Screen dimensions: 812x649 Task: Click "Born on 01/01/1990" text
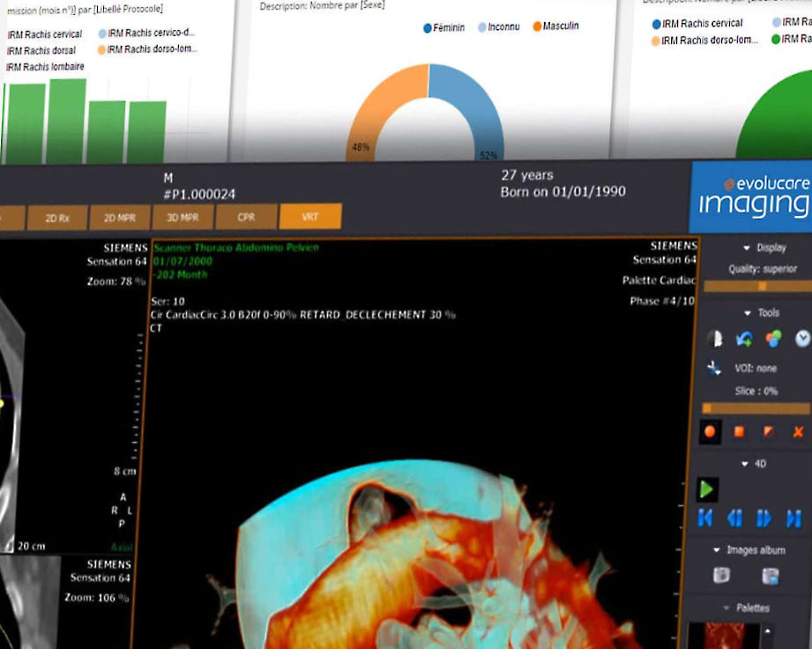click(x=562, y=192)
